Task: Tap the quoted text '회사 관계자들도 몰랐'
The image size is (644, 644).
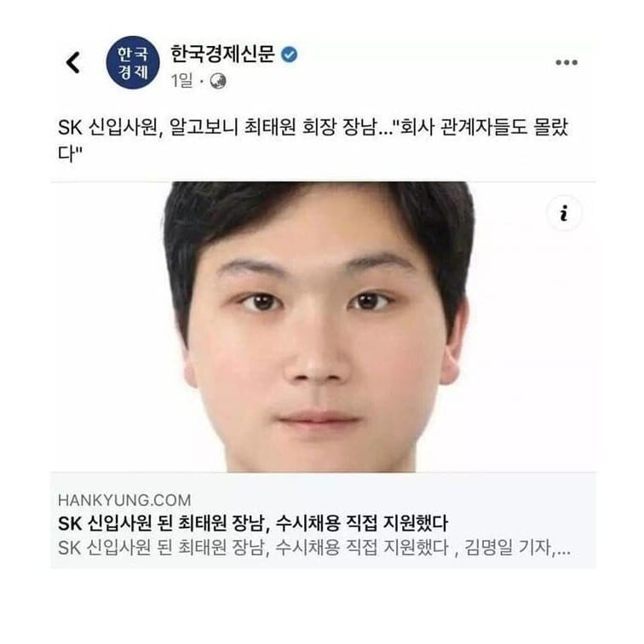Action: (480, 127)
